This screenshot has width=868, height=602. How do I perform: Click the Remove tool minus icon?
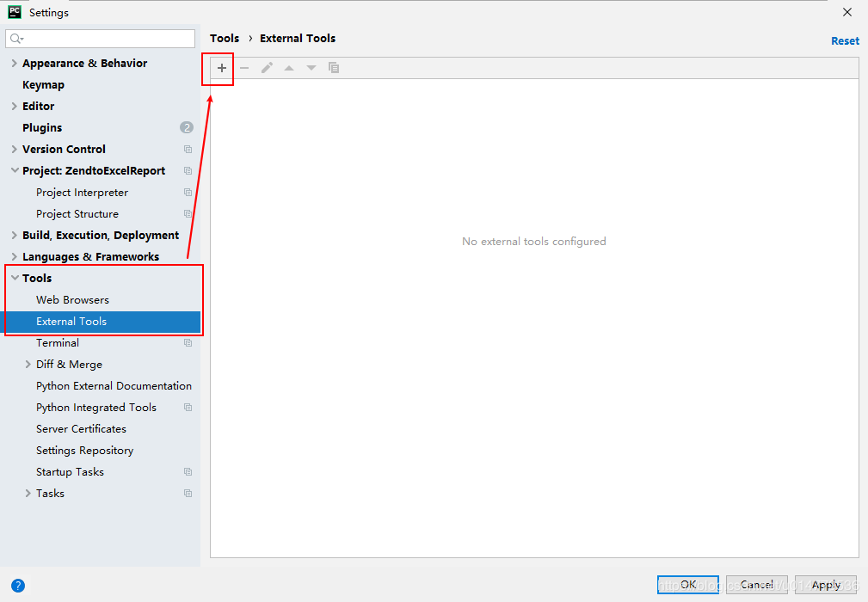[244, 68]
